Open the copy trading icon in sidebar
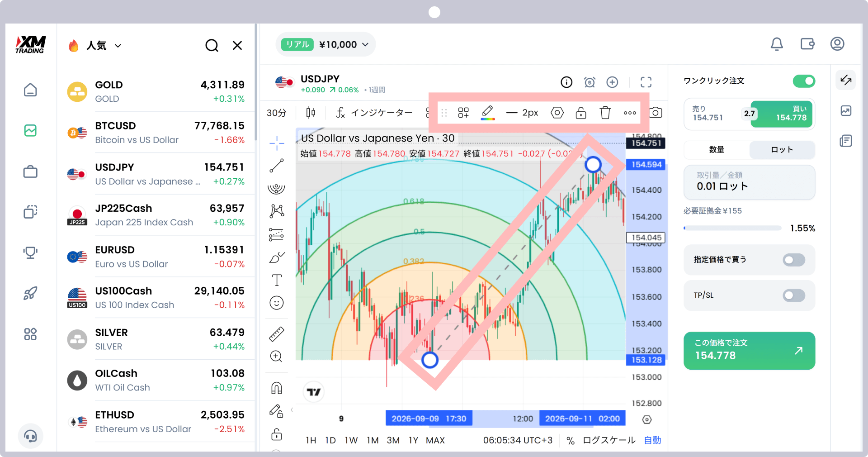The image size is (868, 457). coord(30,212)
